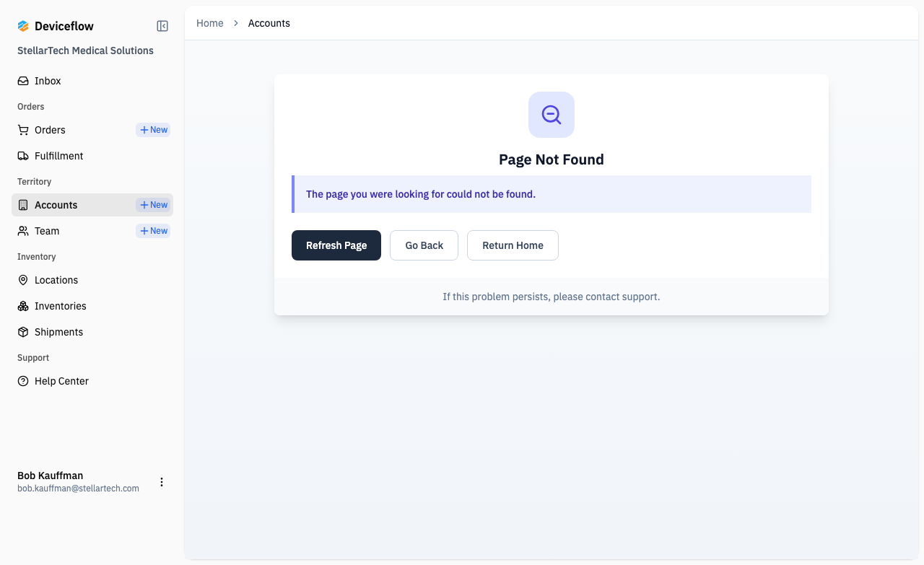Click the Go Back button
The image size is (924, 565).
point(424,245)
